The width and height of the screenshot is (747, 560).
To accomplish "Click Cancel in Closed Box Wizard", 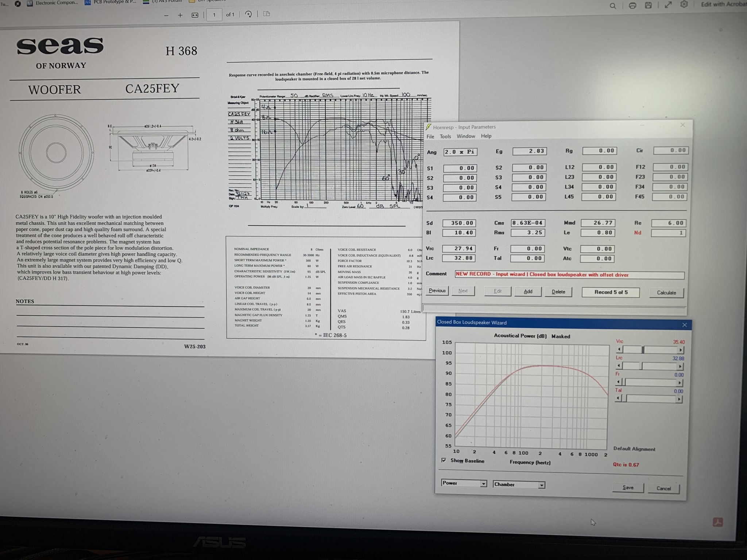I will pos(663,489).
